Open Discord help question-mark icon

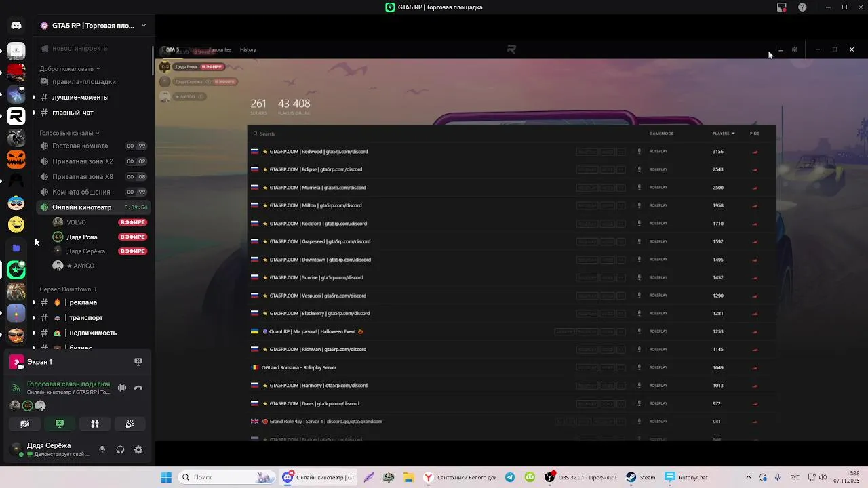click(x=803, y=7)
